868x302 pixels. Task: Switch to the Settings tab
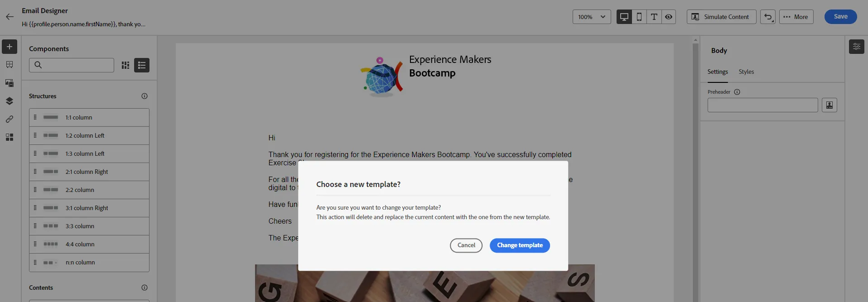[x=718, y=72]
